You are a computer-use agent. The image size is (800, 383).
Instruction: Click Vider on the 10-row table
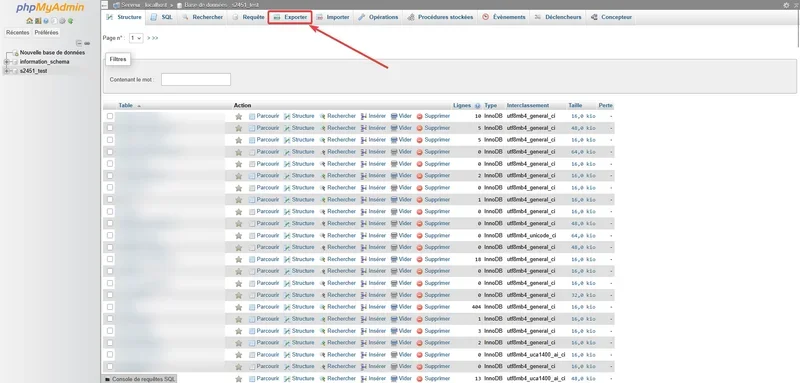pyautogui.click(x=401, y=116)
